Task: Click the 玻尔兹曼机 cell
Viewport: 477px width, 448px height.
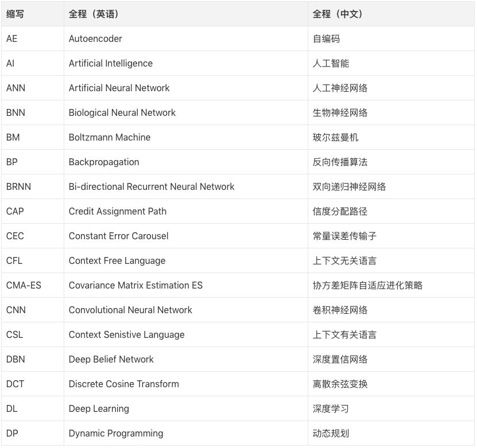Action: click(391, 137)
